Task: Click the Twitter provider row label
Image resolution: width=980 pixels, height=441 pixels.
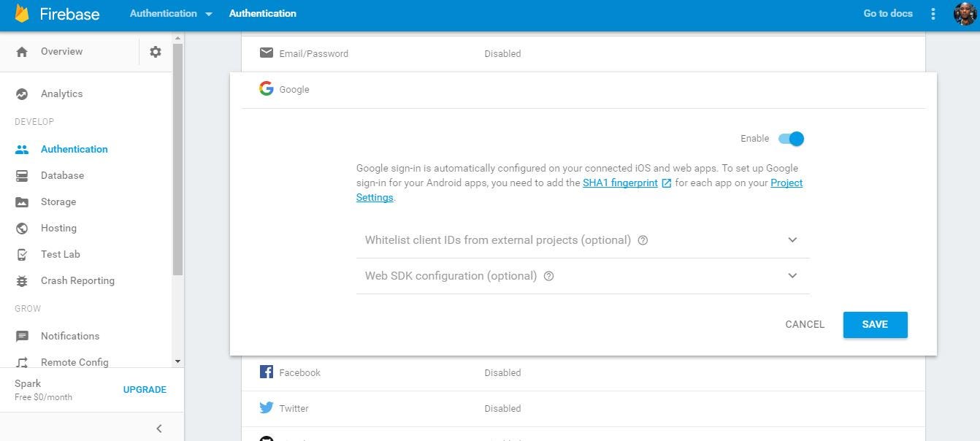Action: [294, 408]
